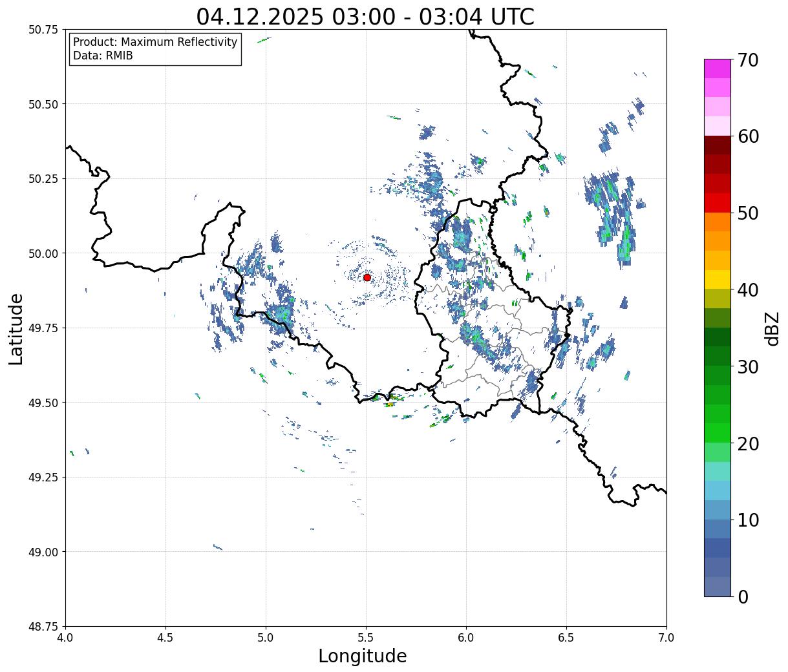Image resolution: width=788 pixels, height=672 pixels.
Task: Click longitude tick label 4.0
Action: (65, 638)
